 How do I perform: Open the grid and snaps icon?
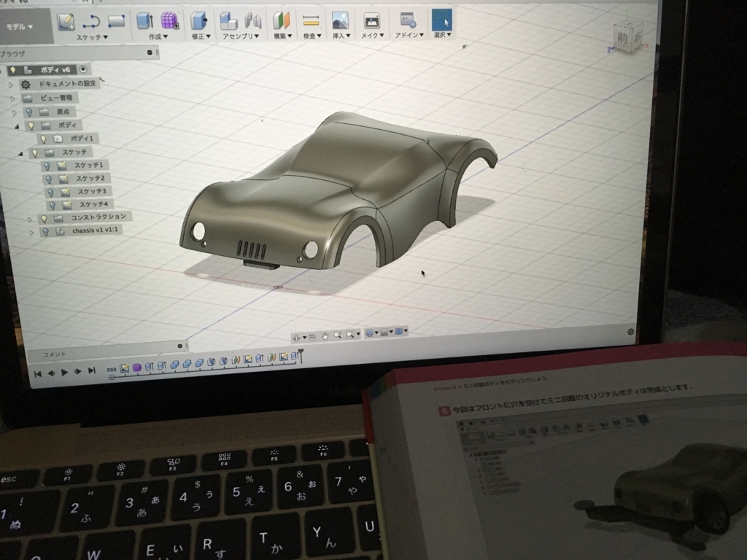(384, 332)
